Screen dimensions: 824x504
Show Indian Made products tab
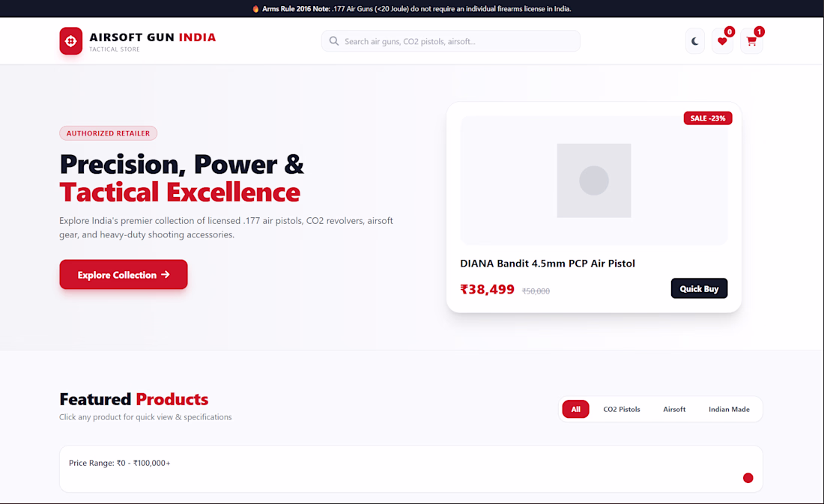point(729,409)
